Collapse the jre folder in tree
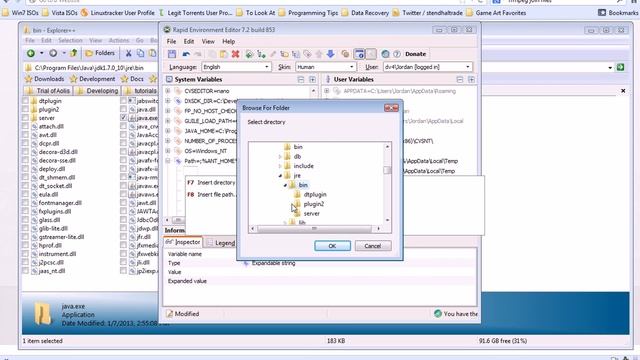 point(280,176)
